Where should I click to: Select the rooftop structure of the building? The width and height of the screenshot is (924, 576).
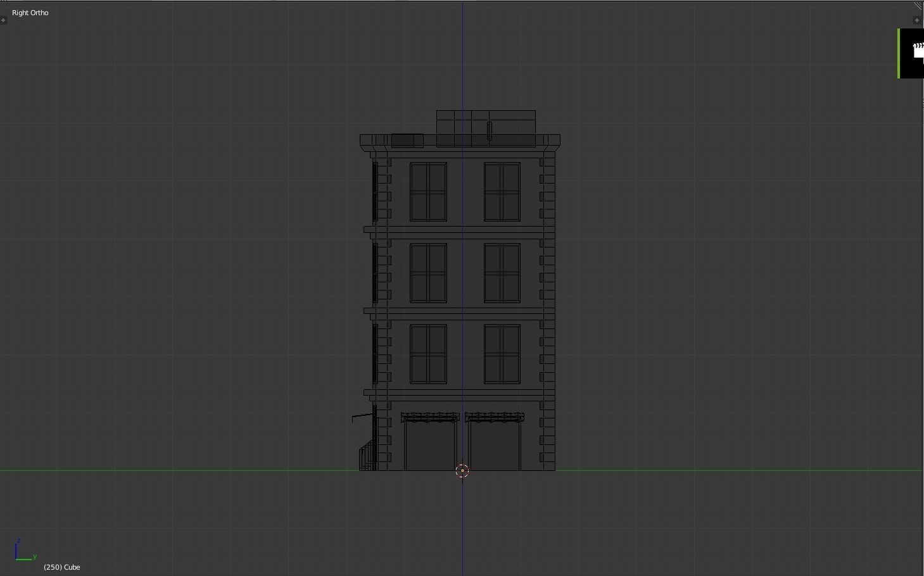pos(486,128)
